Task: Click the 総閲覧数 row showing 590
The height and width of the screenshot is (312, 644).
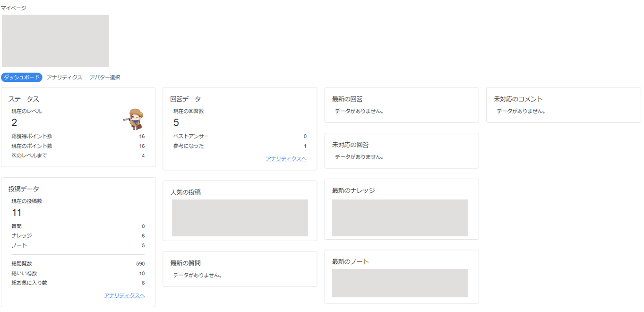Action: (x=78, y=264)
